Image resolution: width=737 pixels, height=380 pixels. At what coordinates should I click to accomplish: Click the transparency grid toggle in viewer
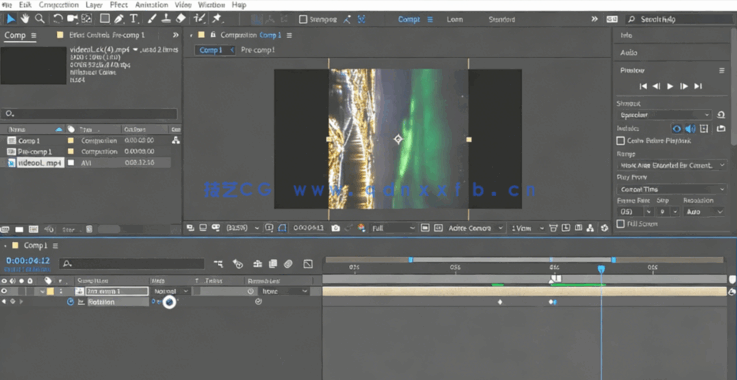click(x=438, y=228)
